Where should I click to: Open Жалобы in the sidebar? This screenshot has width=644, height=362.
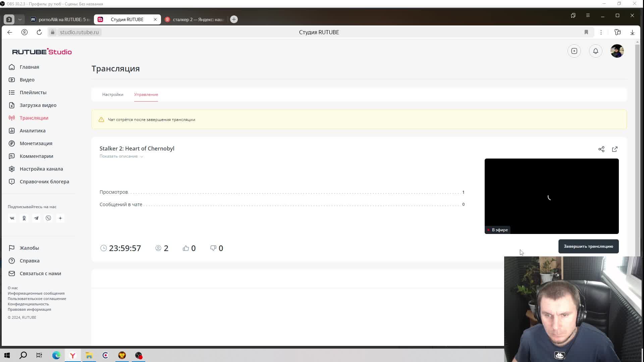pyautogui.click(x=29, y=248)
